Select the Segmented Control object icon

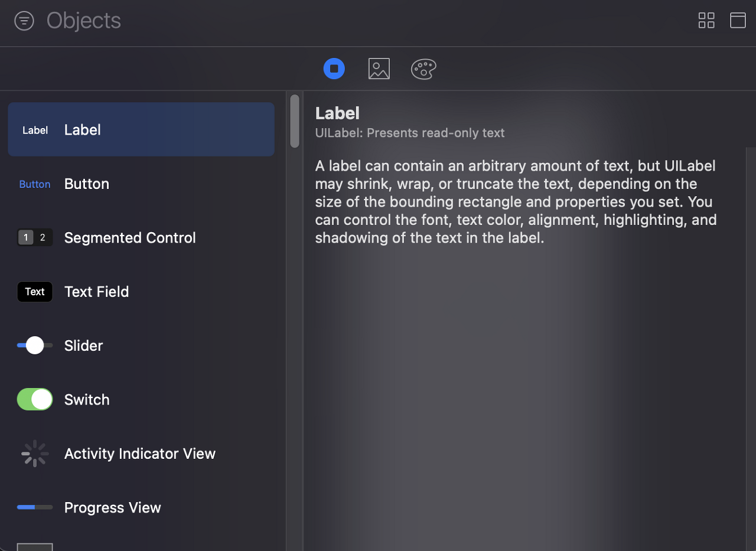(x=35, y=238)
